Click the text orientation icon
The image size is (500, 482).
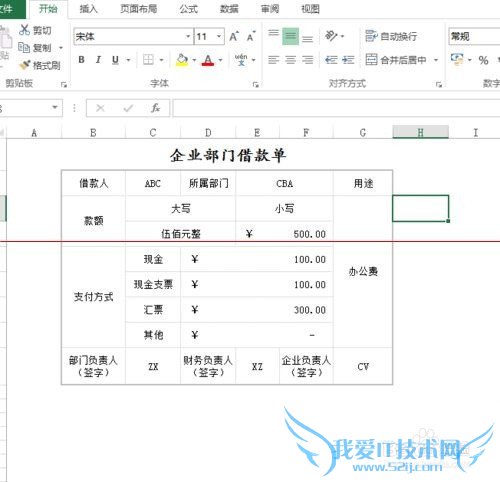click(331, 36)
